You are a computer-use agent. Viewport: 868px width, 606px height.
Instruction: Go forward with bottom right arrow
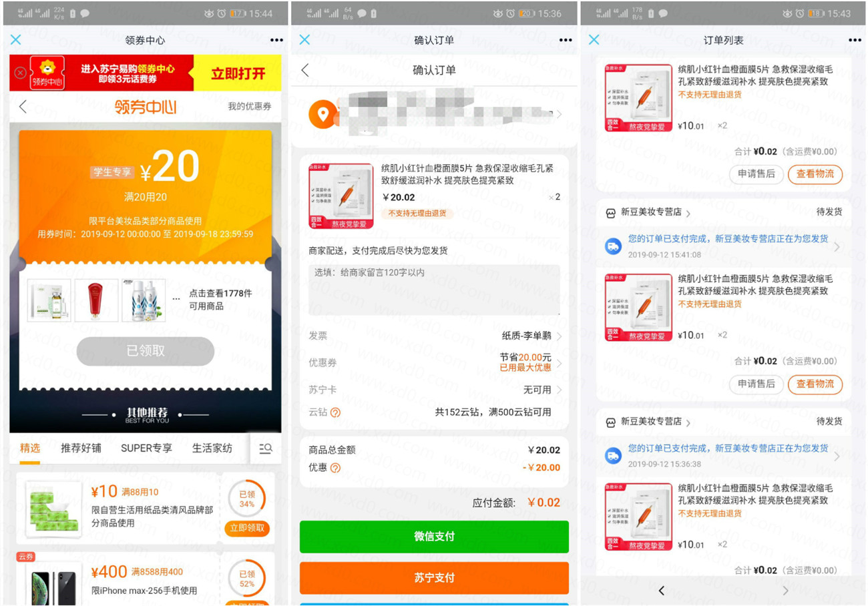[x=785, y=591]
